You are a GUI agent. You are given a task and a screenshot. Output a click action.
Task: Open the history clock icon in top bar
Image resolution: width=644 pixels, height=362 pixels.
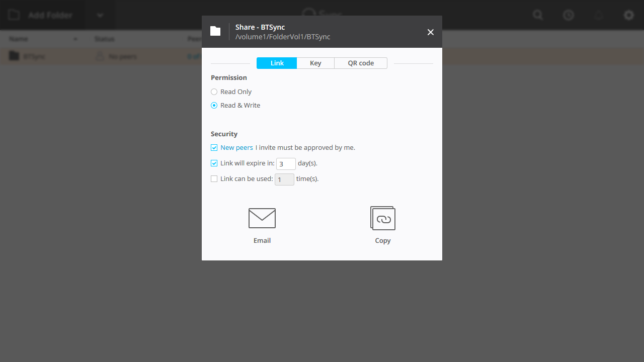tap(569, 15)
